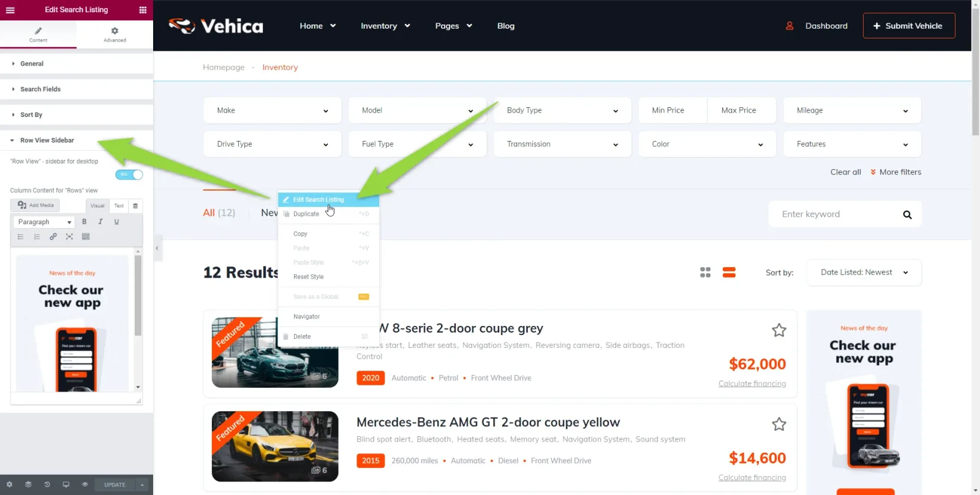The height and width of the screenshot is (495, 980).
Task: Insert a bulleted list in editor
Action: click(21, 236)
